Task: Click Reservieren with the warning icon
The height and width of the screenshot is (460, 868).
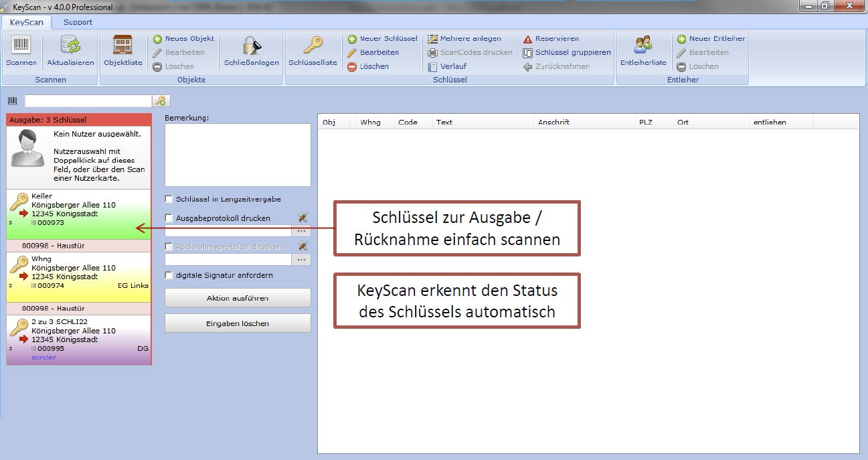Action: (x=551, y=39)
